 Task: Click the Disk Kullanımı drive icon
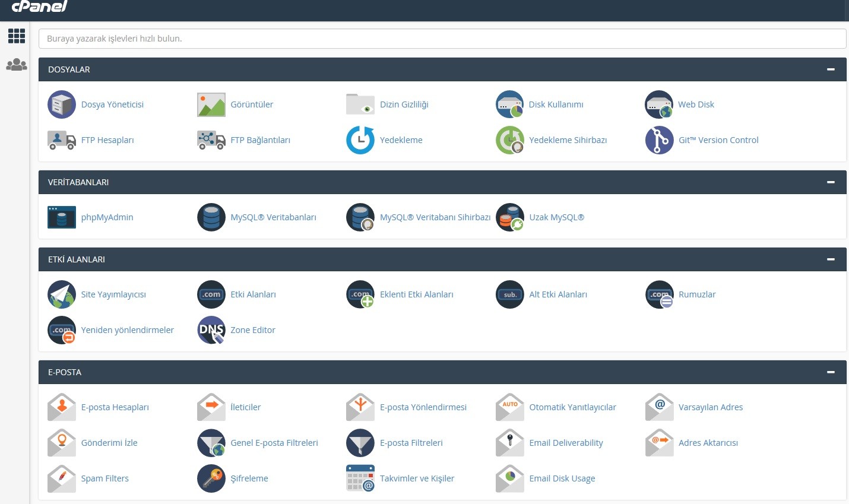click(510, 104)
